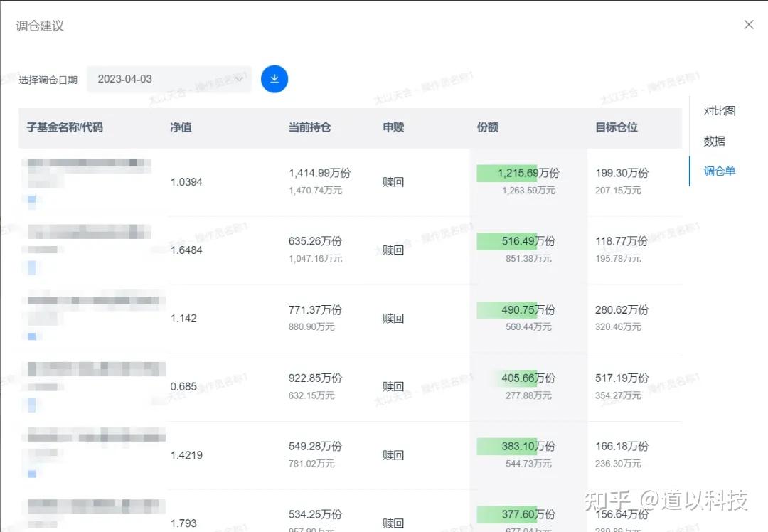Click the 申赎 column header
768x532 pixels.
pyautogui.click(x=393, y=127)
